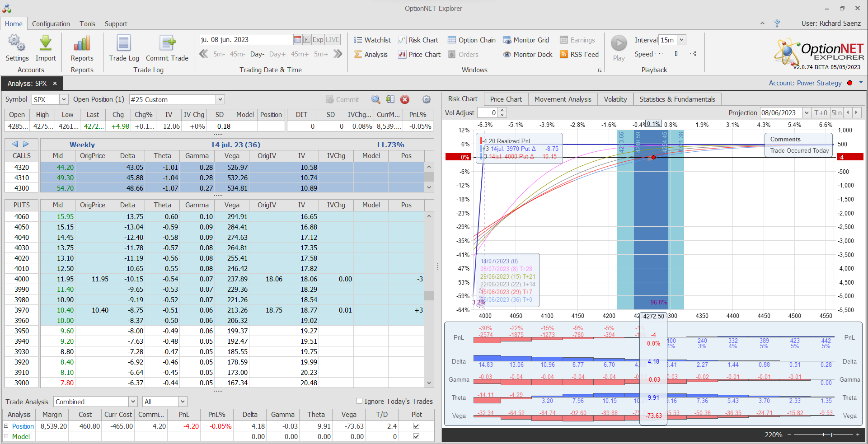
Task: Open the RSS Feed window
Action: point(579,55)
